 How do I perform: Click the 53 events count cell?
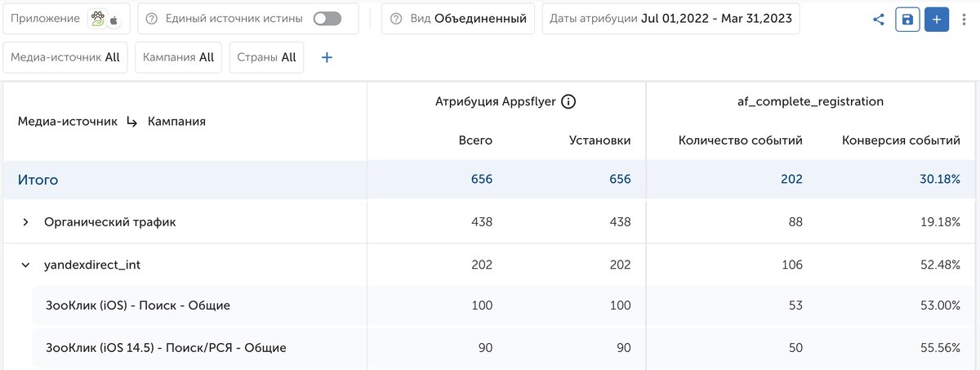pyautogui.click(x=795, y=305)
